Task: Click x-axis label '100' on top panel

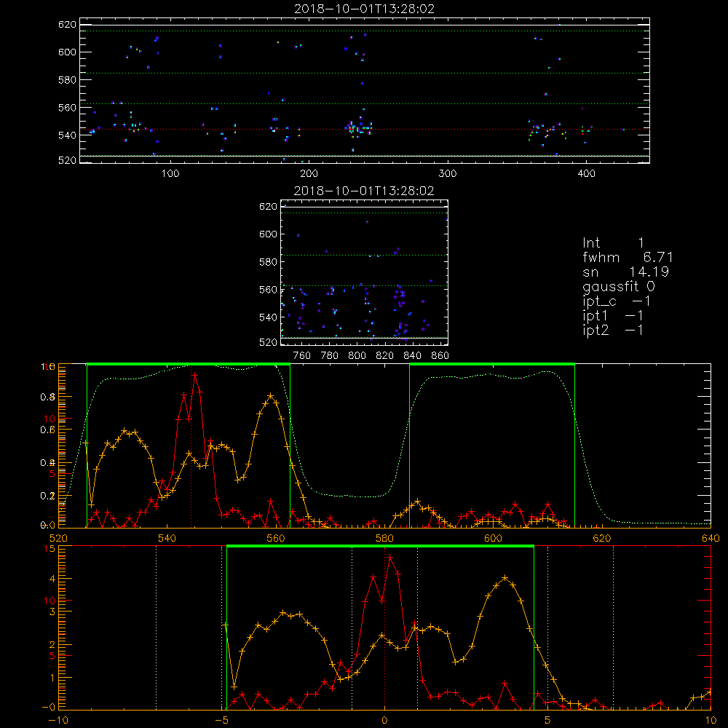Action: 170,174
